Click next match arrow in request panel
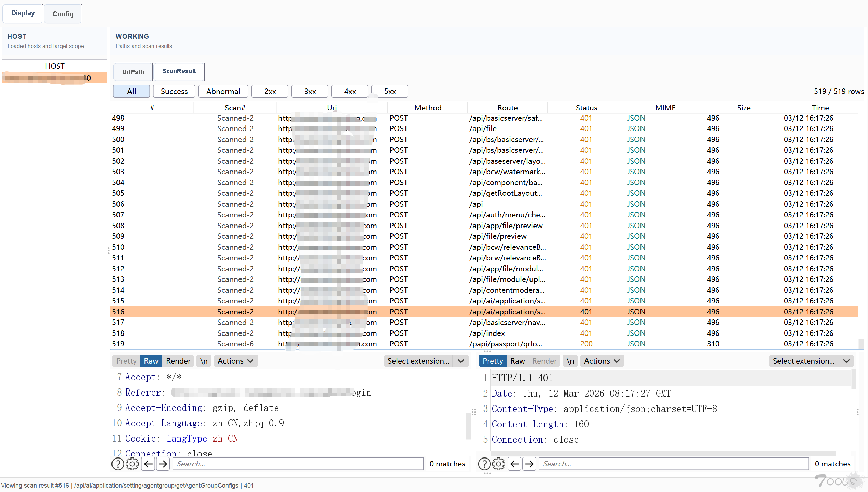 [x=163, y=464]
